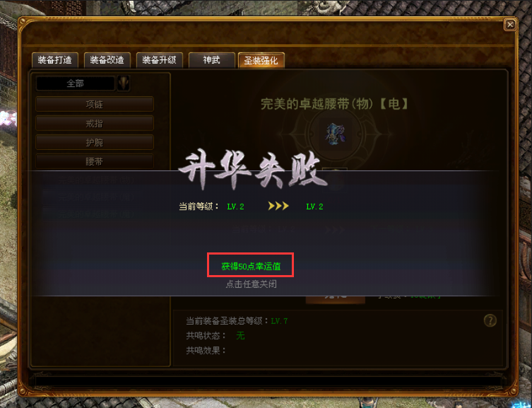
Task: Select the 神武 tab
Action: 212,60
